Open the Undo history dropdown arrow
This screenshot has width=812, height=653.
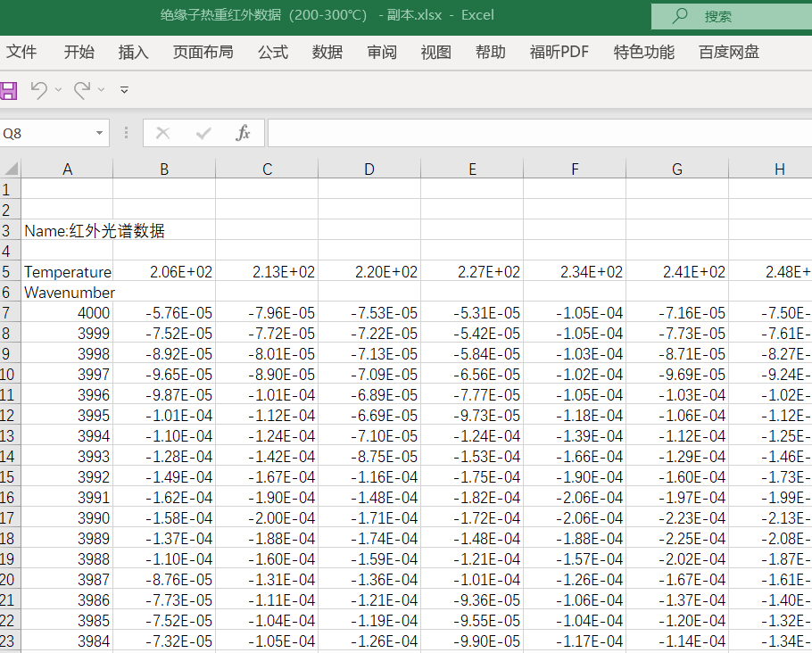pyautogui.click(x=59, y=90)
